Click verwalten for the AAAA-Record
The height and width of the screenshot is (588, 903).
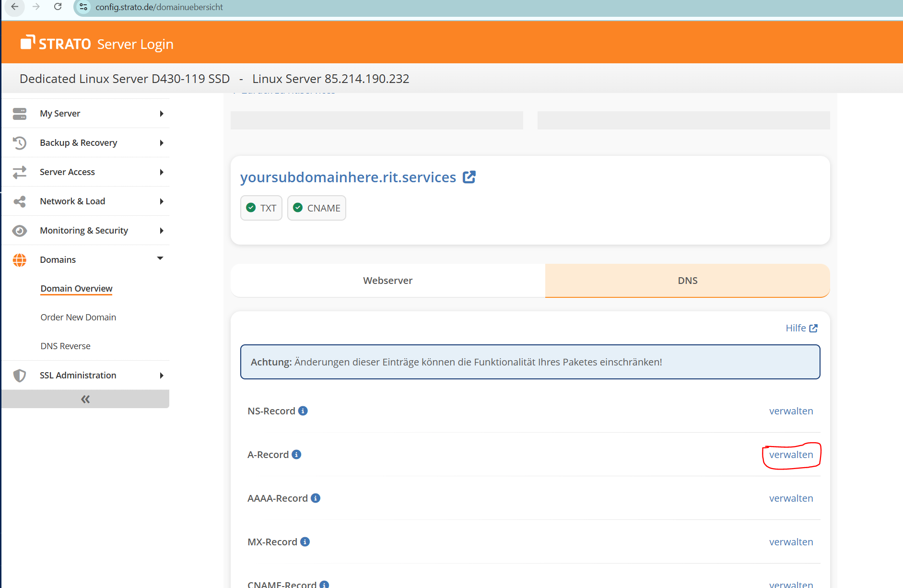coord(791,498)
